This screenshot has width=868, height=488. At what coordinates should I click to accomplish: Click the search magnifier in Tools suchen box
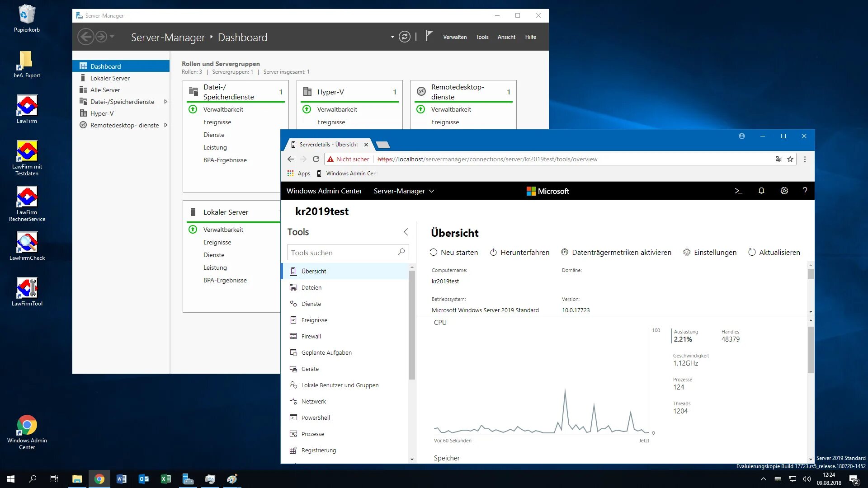401,252
